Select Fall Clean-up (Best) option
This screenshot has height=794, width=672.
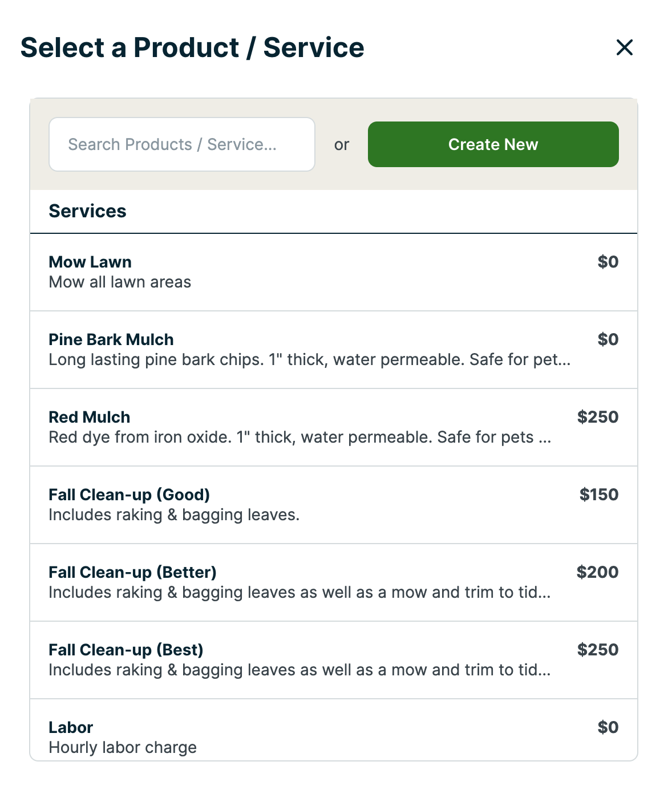tap(126, 650)
